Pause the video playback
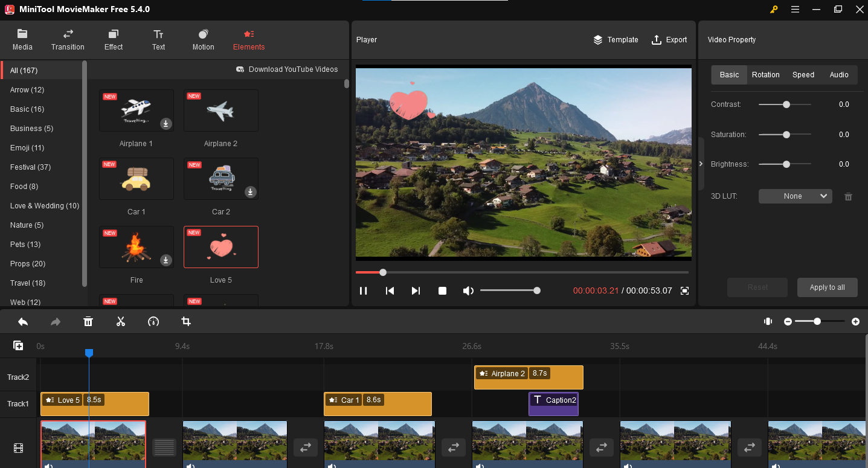 (364, 291)
